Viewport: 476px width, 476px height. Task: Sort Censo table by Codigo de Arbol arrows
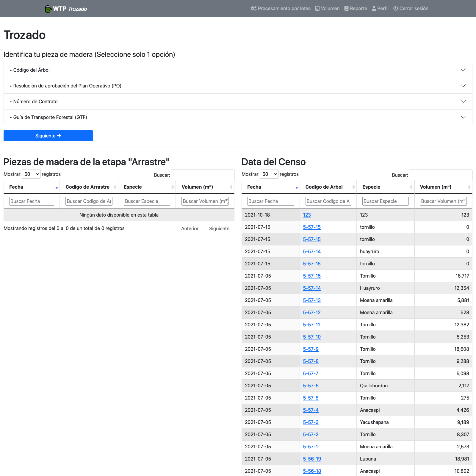click(353, 187)
